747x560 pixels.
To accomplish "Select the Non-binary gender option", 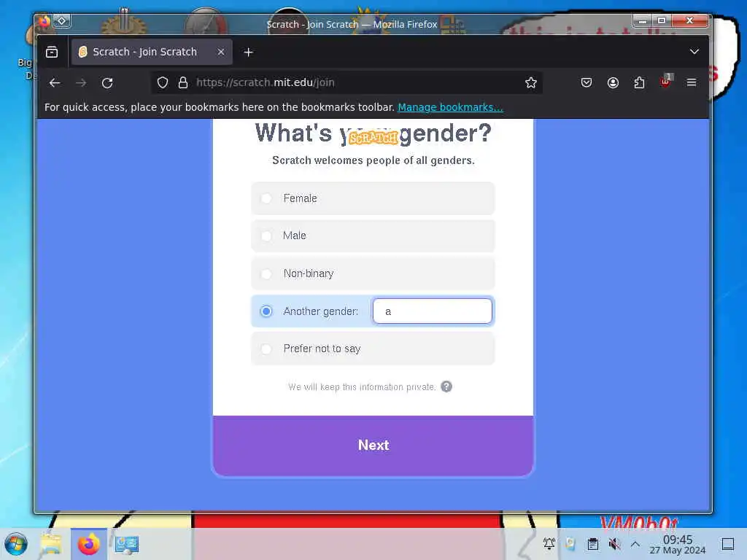I will click(373, 273).
